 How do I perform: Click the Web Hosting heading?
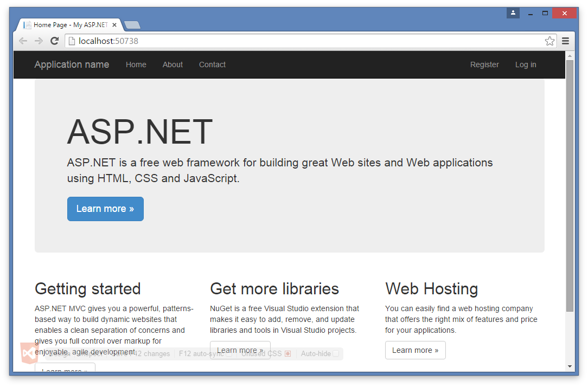pos(432,289)
